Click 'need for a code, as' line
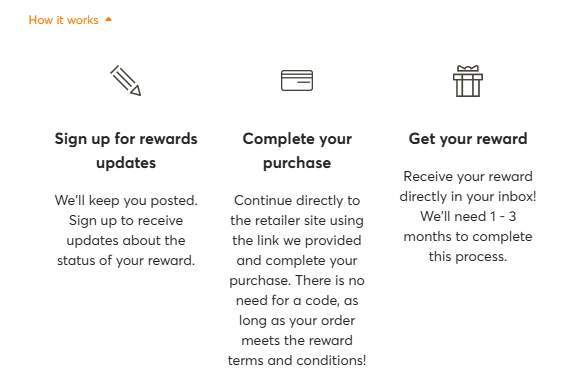 [297, 300]
